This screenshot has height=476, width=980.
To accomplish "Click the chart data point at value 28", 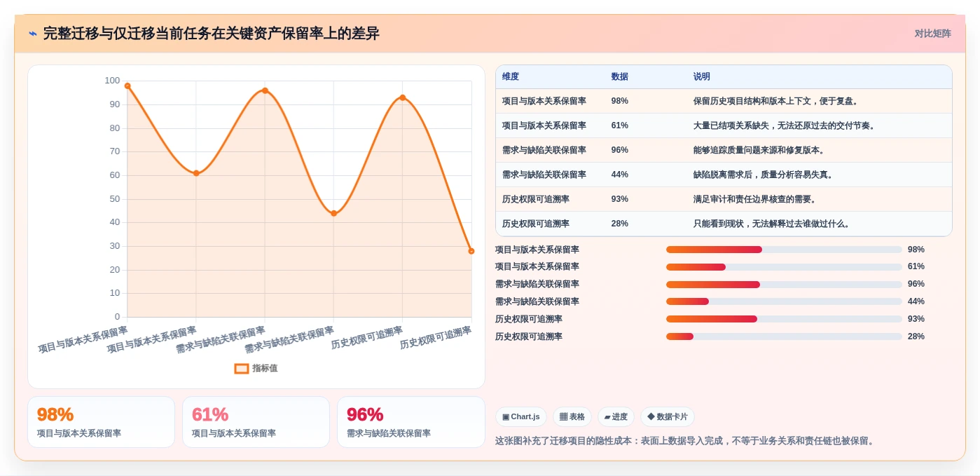I will point(471,251).
